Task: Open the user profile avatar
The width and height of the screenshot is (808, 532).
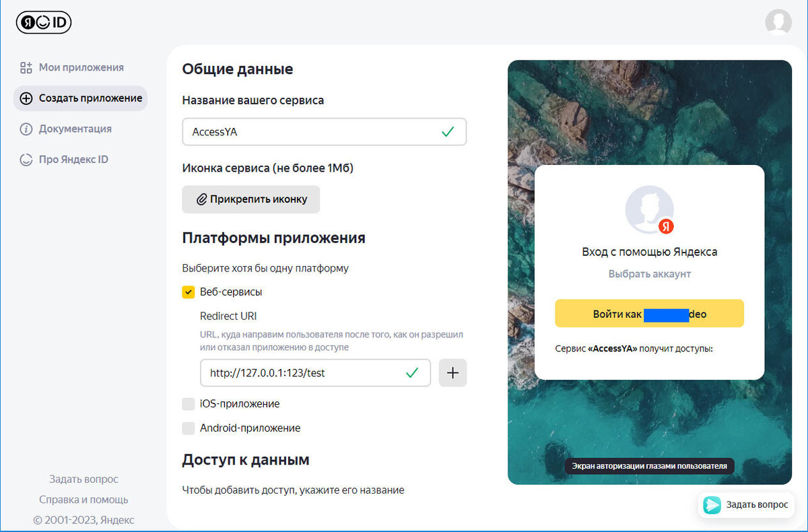Action: click(x=778, y=22)
